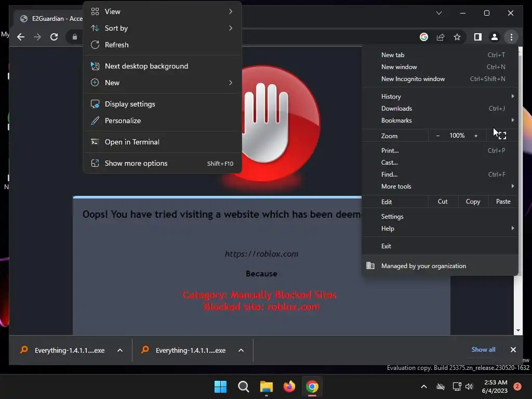The width and height of the screenshot is (532, 399).
Task: Choose Open in Terminal
Action: 162,142
